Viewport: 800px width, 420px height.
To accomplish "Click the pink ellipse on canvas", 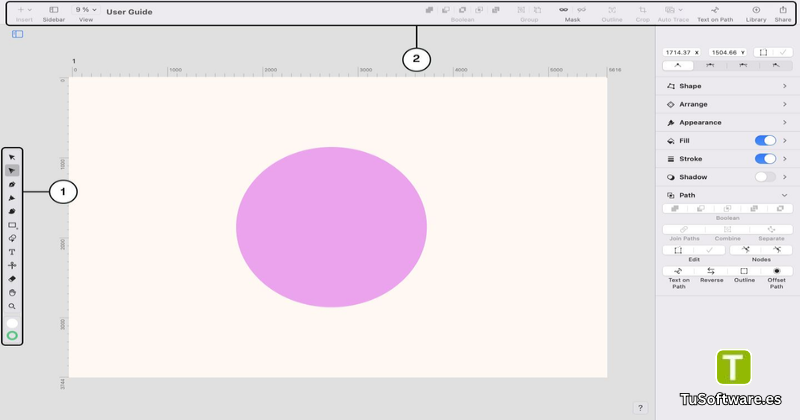I will pyautogui.click(x=331, y=227).
